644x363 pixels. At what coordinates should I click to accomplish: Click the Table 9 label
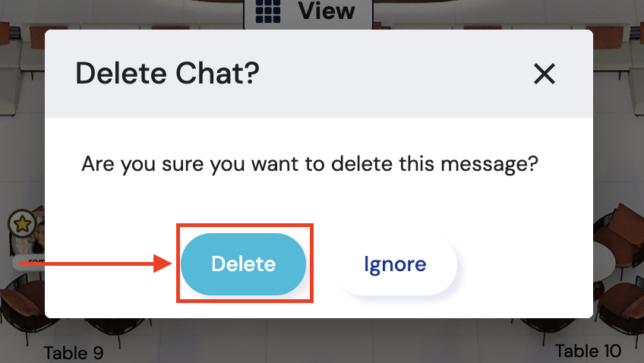(73, 352)
